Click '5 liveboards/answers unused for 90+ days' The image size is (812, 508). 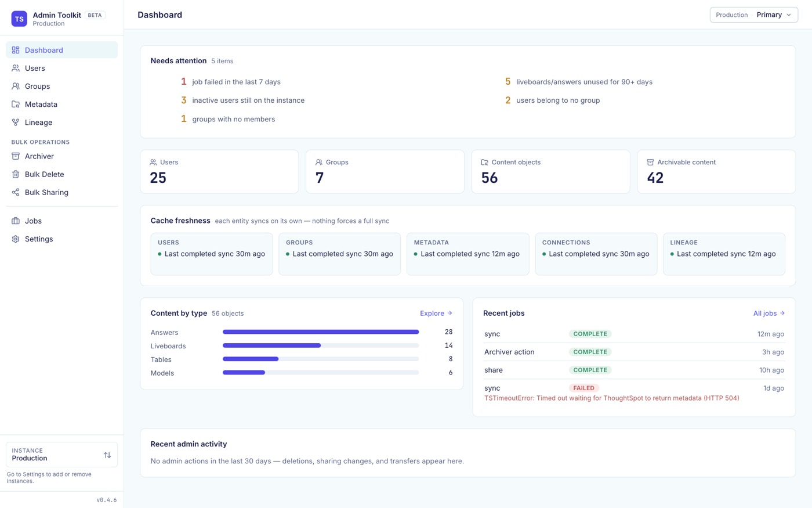pos(578,82)
